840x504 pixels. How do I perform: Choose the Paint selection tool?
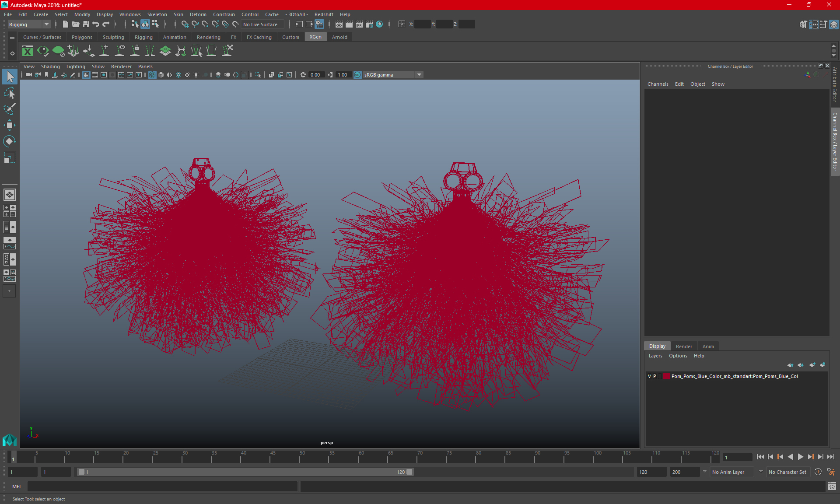click(10, 108)
